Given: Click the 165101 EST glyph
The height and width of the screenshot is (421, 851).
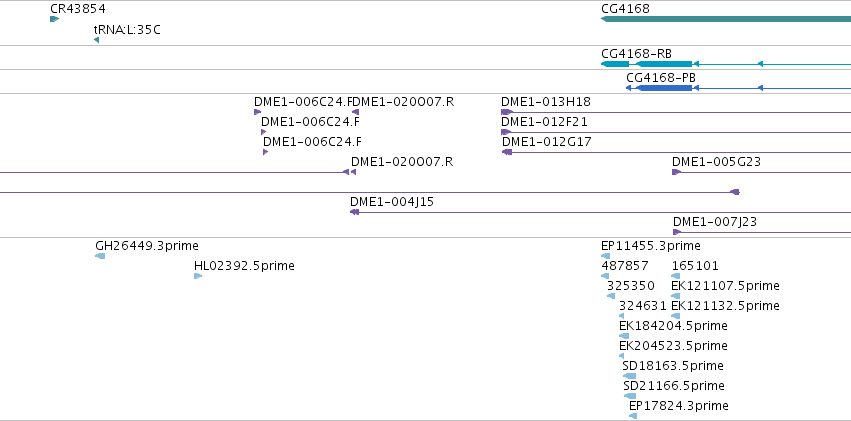Looking at the screenshot, I should (x=676, y=276).
